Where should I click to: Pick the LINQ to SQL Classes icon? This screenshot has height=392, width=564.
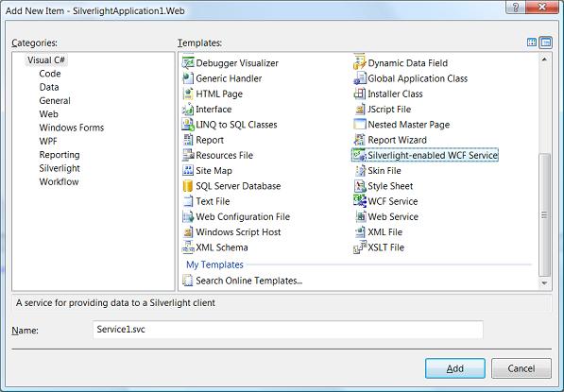pos(188,125)
